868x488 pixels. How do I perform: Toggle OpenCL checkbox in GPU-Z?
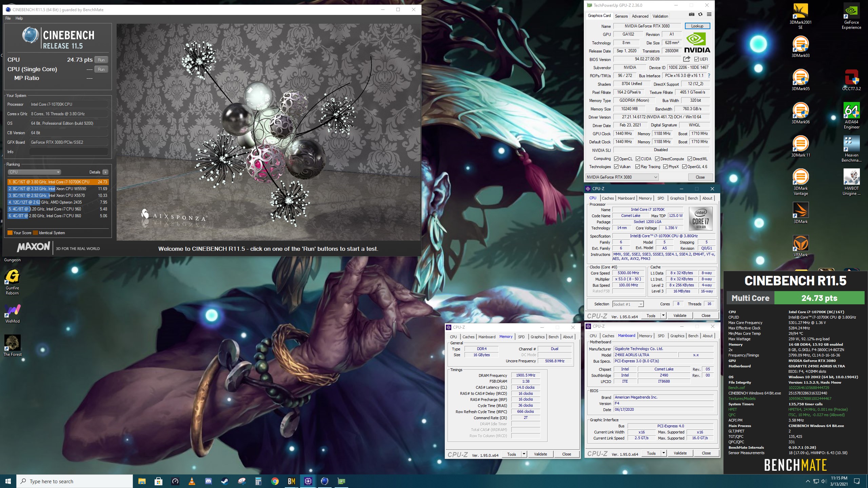coord(616,159)
